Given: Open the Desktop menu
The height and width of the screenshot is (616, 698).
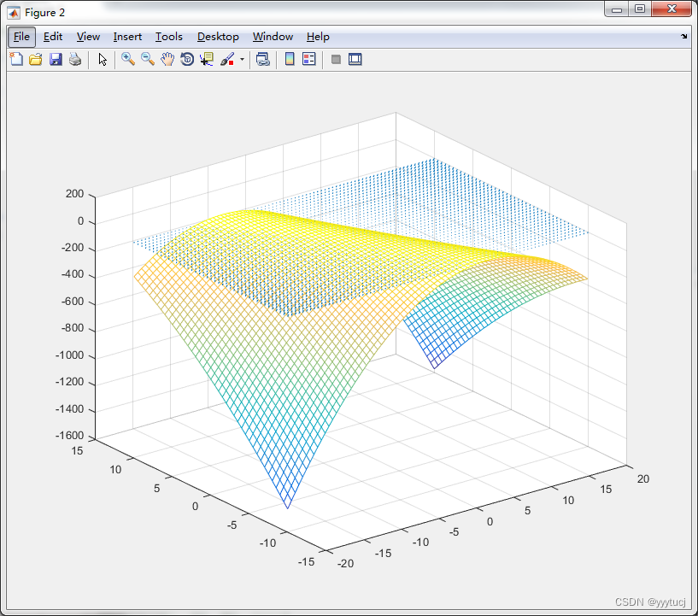Looking at the screenshot, I should pyautogui.click(x=218, y=37).
